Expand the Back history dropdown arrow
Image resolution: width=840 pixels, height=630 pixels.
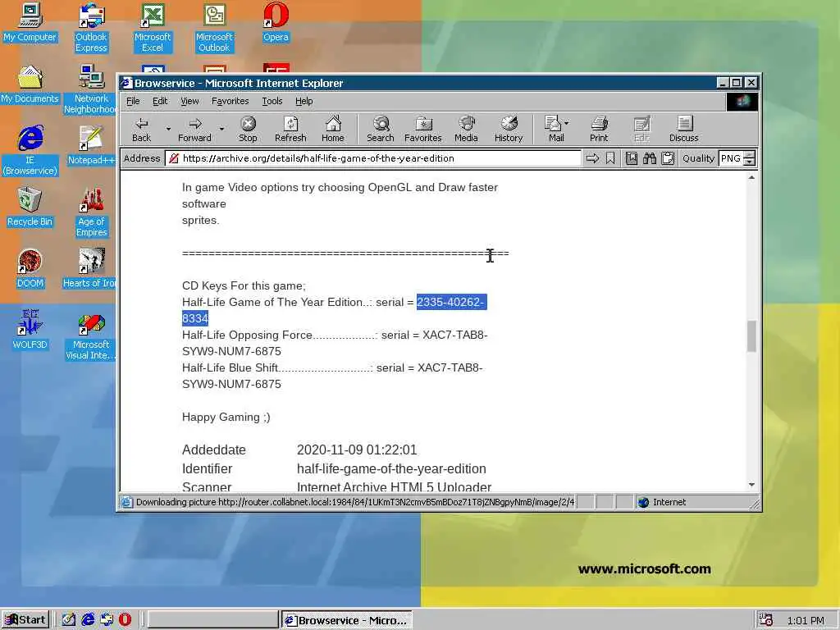pos(168,129)
